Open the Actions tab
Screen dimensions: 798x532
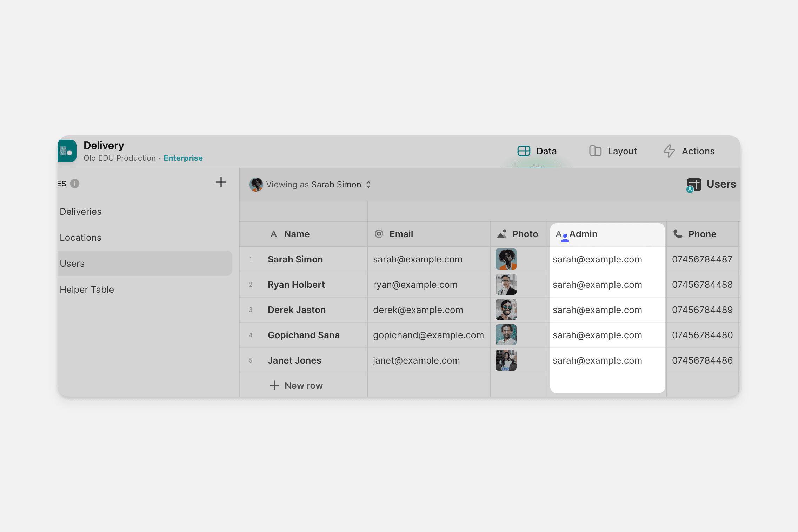coord(689,151)
